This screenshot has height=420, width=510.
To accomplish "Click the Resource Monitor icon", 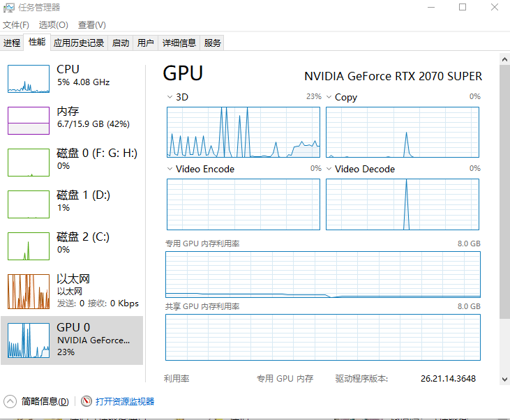I will pyautogui.click(x=87, y=401).
